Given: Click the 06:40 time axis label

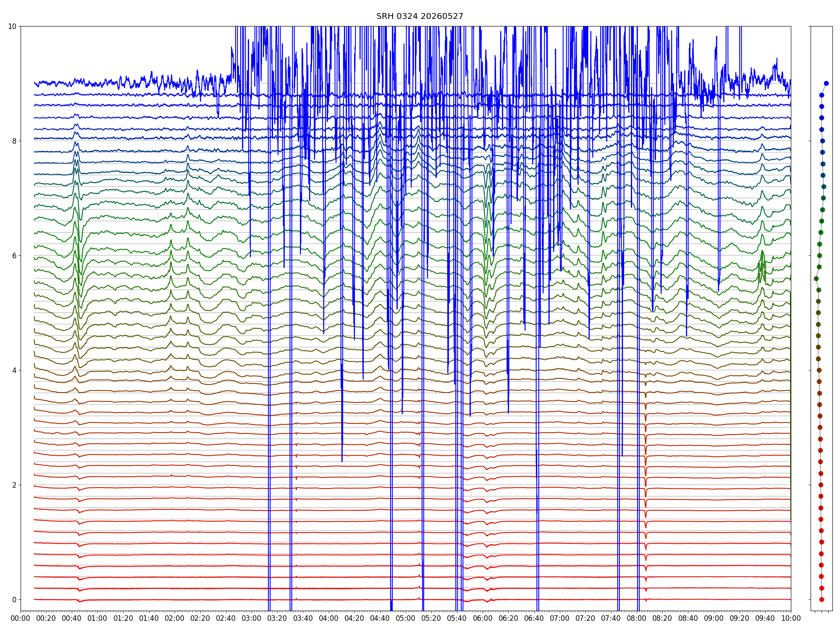Looking at the screenshot, I should [x=534, y=619].
